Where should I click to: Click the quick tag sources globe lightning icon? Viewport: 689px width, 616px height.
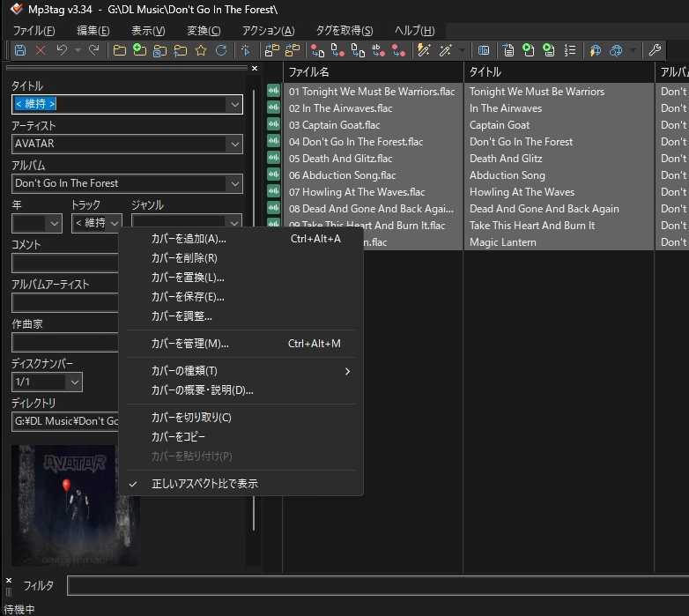coord(596,50)
